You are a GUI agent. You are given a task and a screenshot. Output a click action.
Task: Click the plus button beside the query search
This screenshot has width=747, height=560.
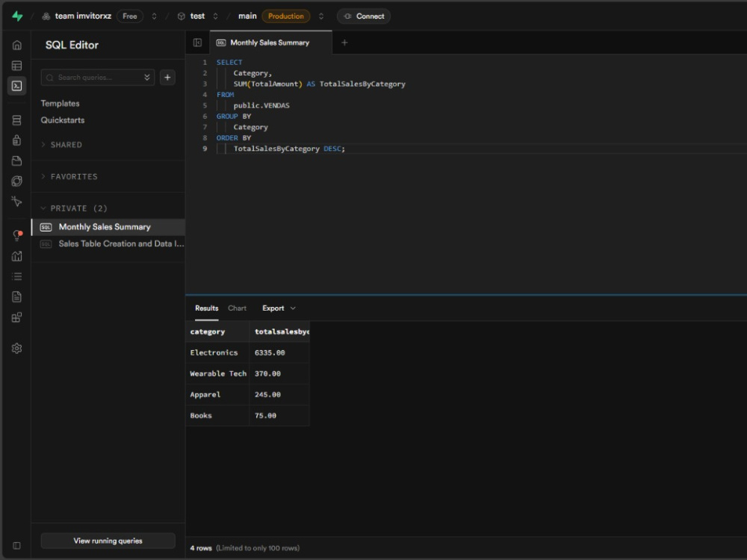[167, 77]
